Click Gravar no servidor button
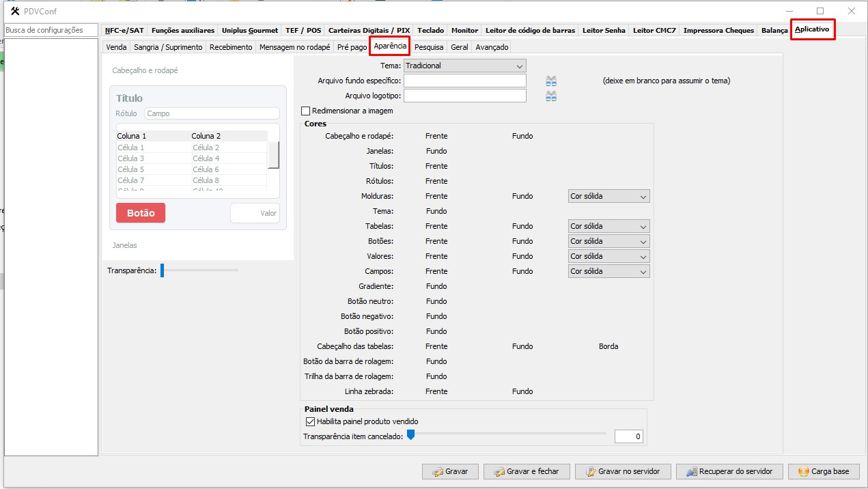868x489 pixels. (623, 471)
